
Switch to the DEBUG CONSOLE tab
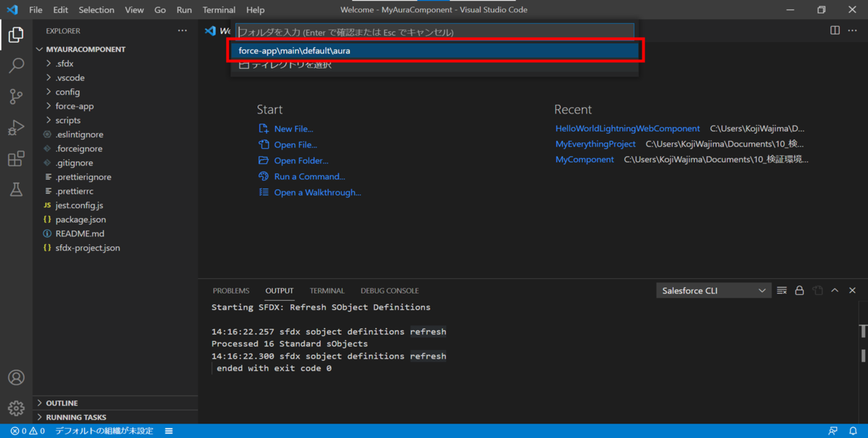click(389, 291)
